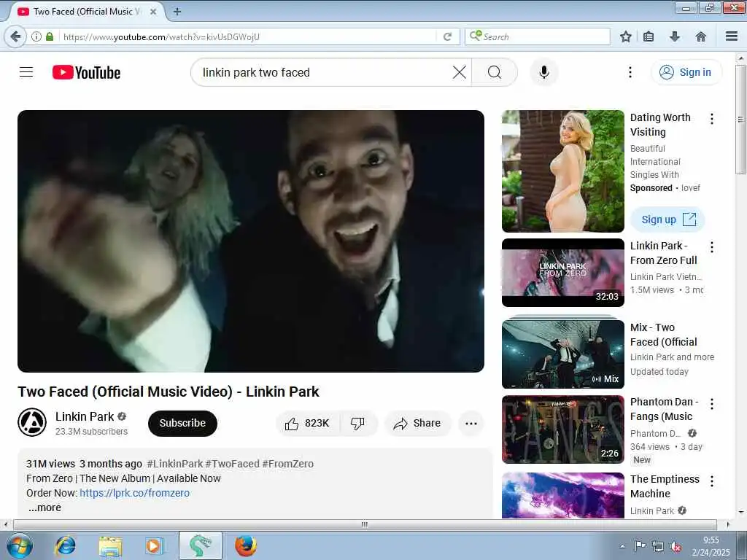747x560 pixels.
Task: Click the vertical page scrollbar thumb
Action: pos(740,119)
